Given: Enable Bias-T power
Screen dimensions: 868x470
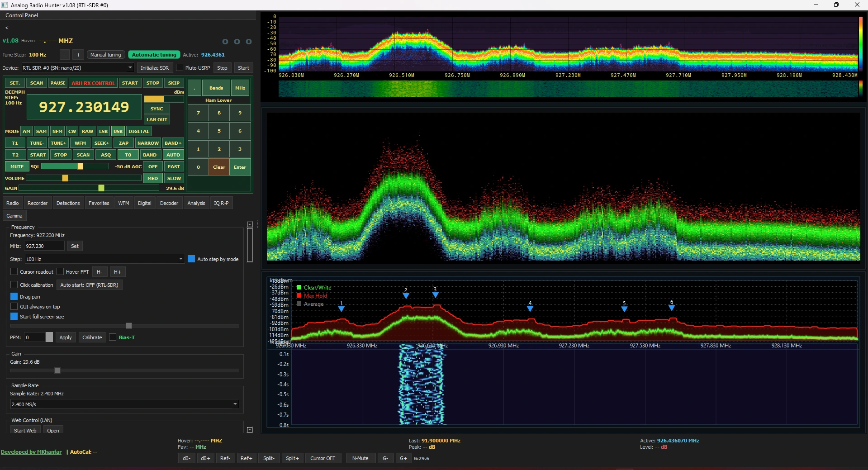Looking at the screenshot, I should pyautogui.click(x=113, y=337).
